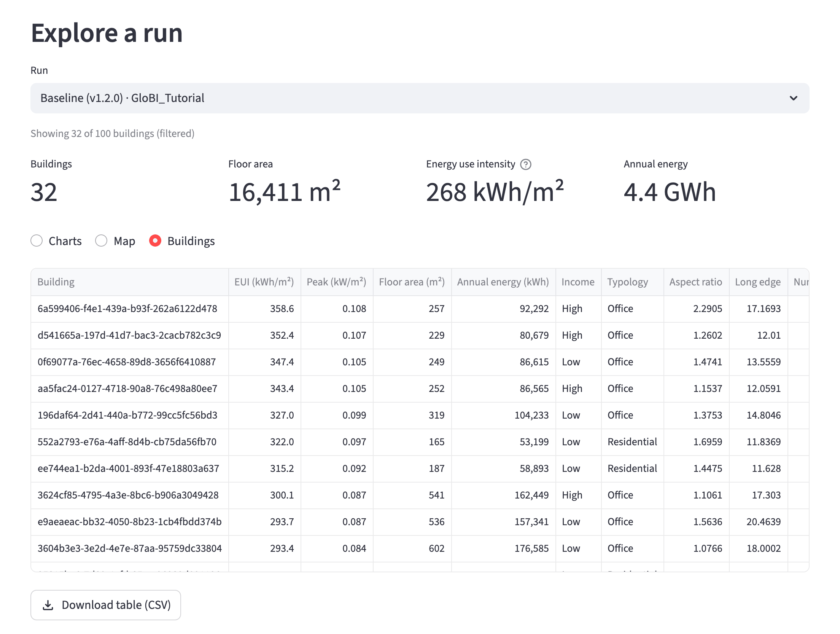Click the annual energy value 176,585
Screen dimensions: 840x634
point(531,548)
